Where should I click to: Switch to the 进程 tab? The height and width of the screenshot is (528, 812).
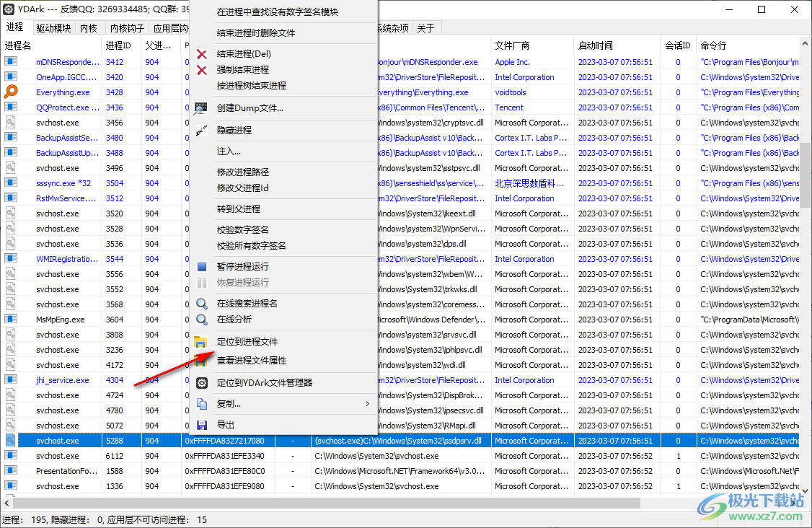(x=15, y=27)
